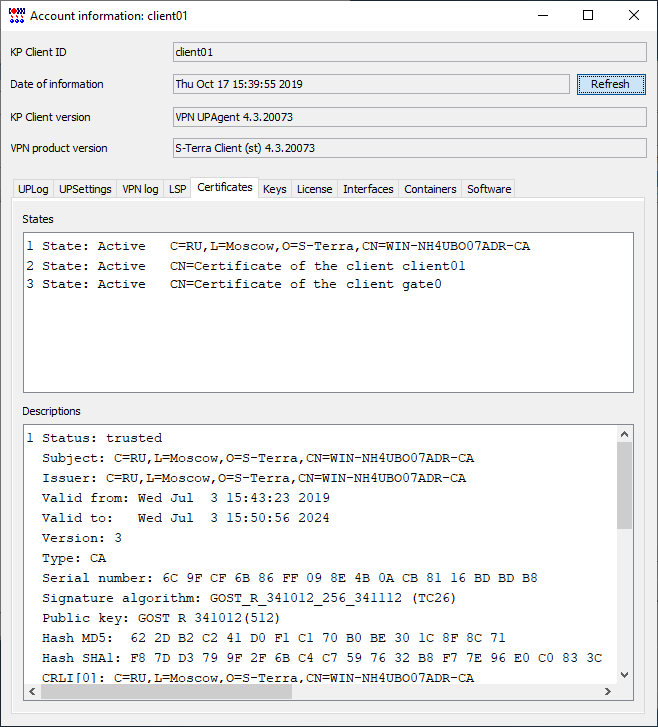
Task: Maximize the Account information window
Action: point(588,15)
